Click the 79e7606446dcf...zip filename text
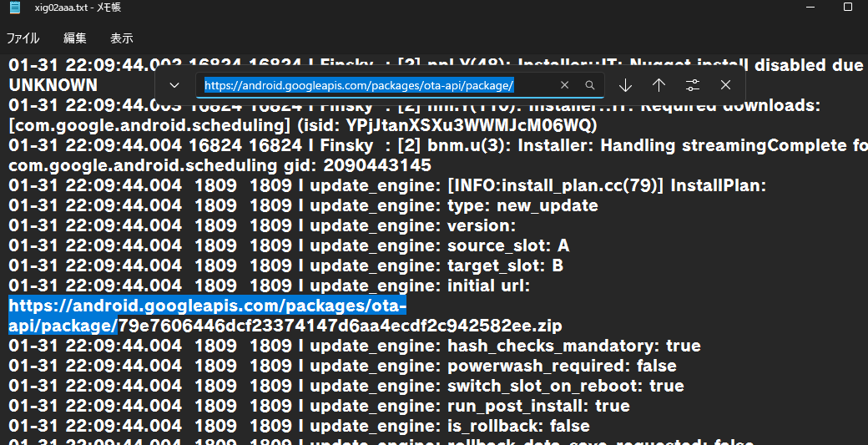Image resolution: width=868 pixels, height=445 pixels. (340, 326)
